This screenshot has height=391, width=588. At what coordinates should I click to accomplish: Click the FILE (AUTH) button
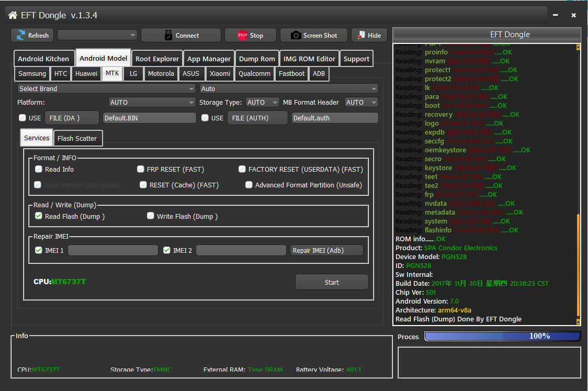tap(257, 118)
